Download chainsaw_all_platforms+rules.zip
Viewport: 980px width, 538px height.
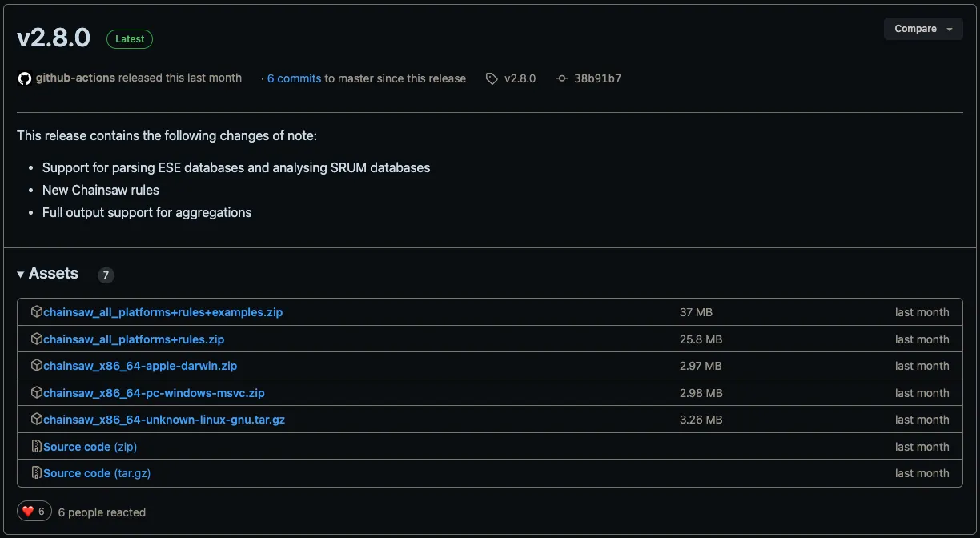[x=134, y=339]
